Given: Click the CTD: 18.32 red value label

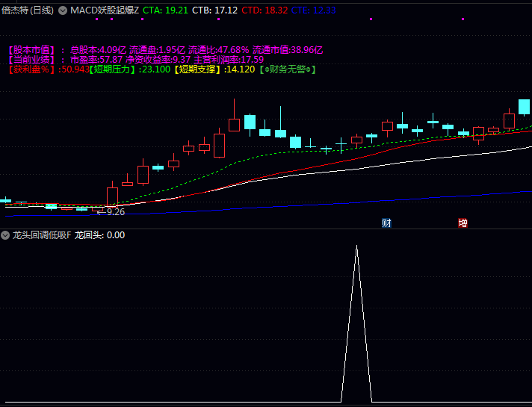Looking at the screenshot, I should coord(265,10).
